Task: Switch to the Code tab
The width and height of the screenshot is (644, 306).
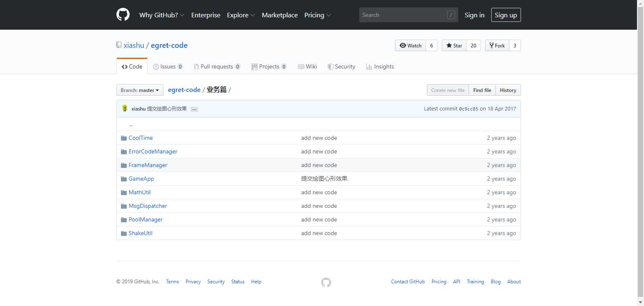Action: (x=132, y=66)
